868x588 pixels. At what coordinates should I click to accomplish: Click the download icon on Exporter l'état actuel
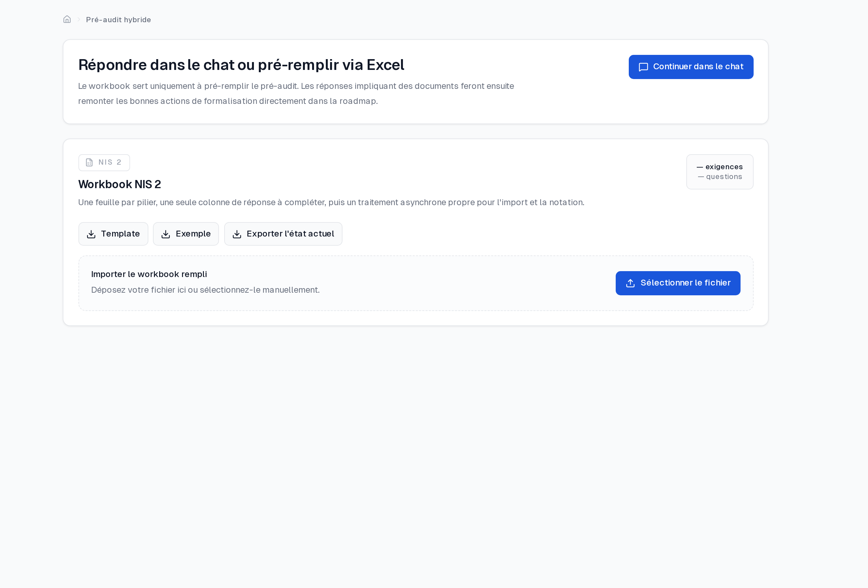237,234
